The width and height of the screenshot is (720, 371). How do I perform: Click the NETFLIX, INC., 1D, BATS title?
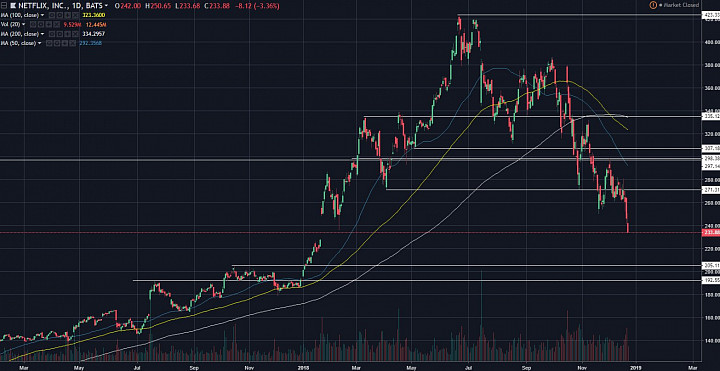pyautogui.click(x=60, y=6)
